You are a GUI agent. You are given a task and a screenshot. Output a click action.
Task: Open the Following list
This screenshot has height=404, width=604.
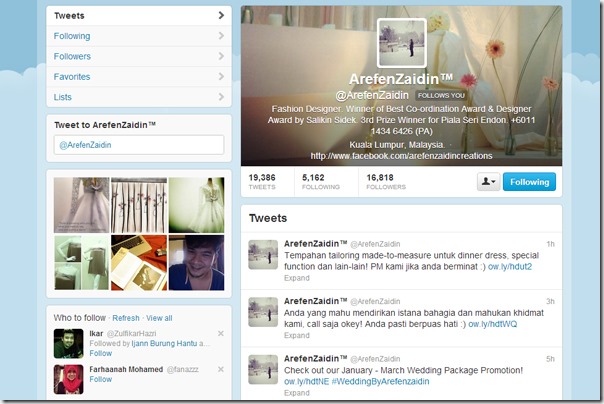tap(139, 36)
